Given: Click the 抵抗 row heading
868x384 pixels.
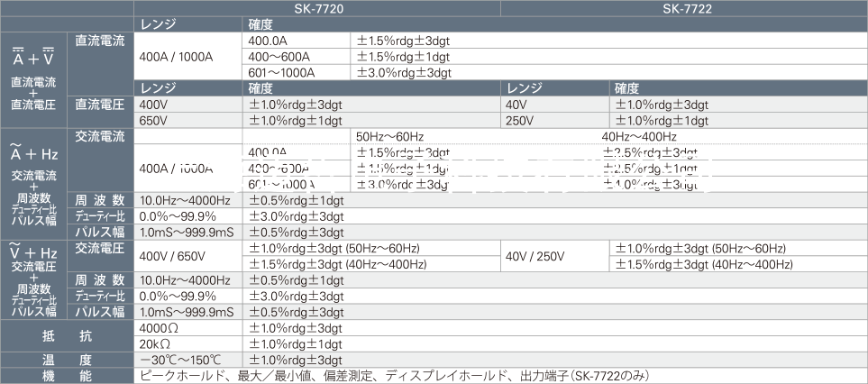Looking at the screenshot, I should point(67,335).
